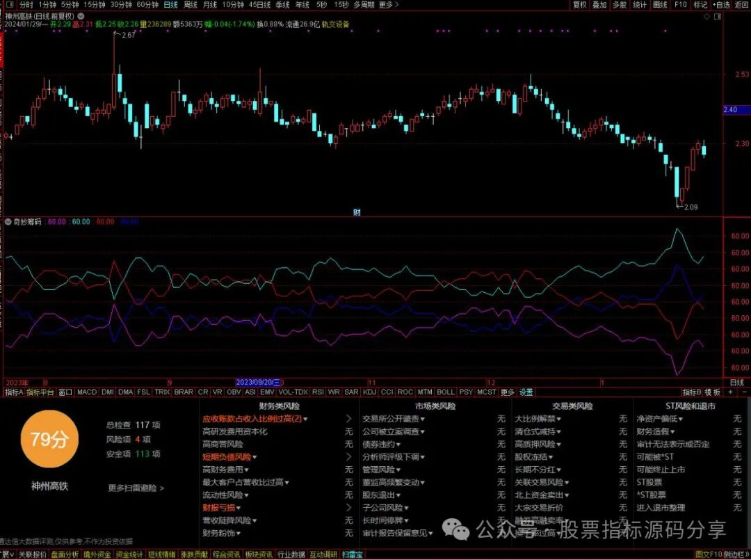Select the 5分钟 period

coord(70,5)
